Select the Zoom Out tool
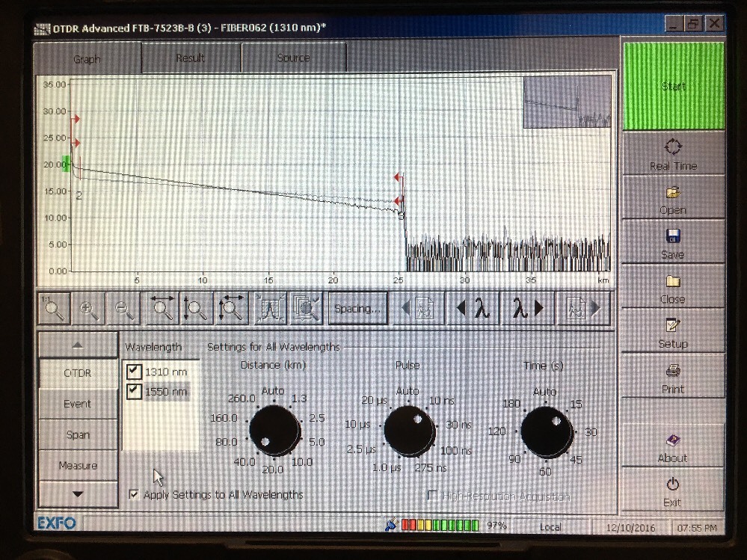This screenshot has width=747, height=560. point(123,307)
